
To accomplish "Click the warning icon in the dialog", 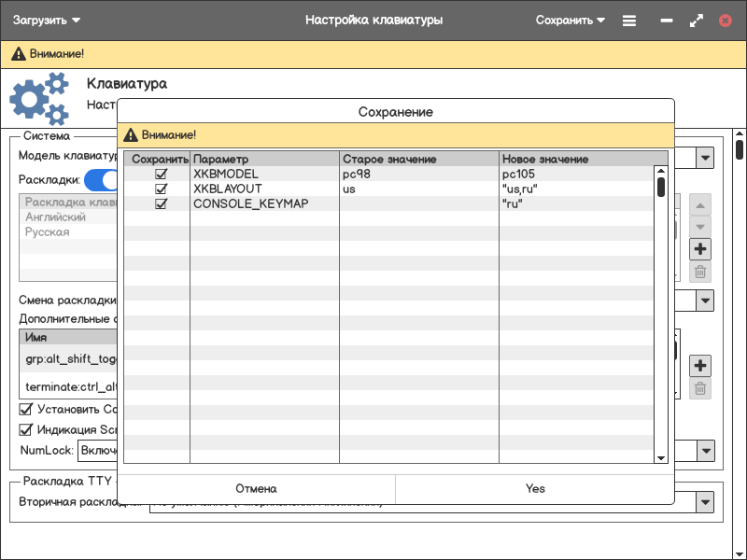I will [131, 134].
